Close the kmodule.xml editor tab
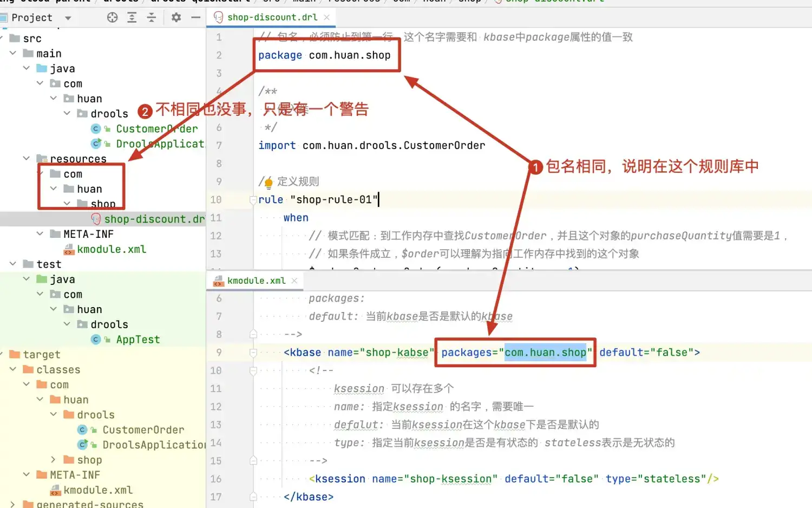The image size is (812, 508). [294, 281]
